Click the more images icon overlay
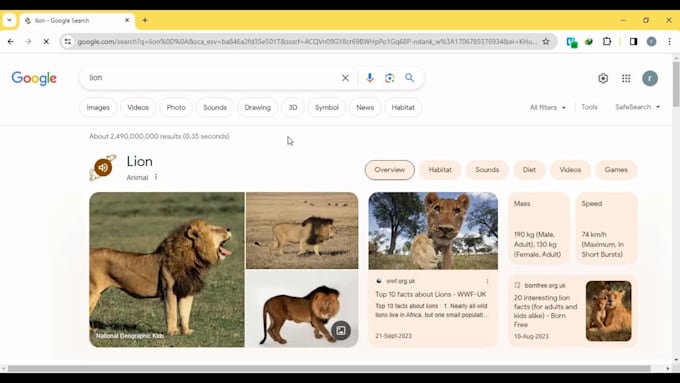The image size is (680, 383). click(x=341, y=331)
